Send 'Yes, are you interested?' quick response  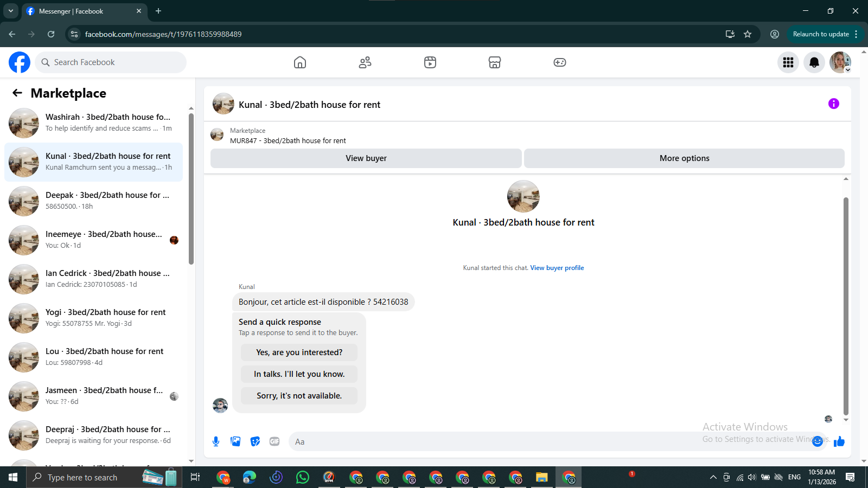coord(299,352)
